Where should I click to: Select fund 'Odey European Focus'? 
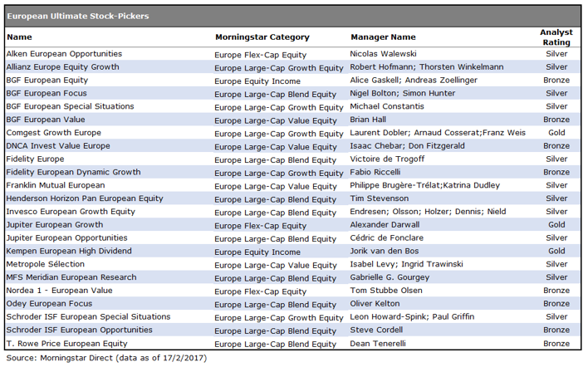[x=49, y=304]
